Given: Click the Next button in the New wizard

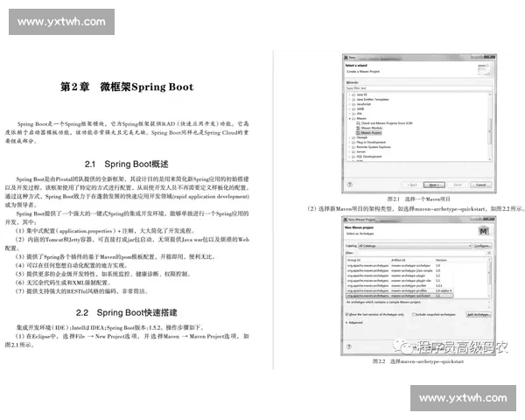Looking at the screenshot, I should coord(434,185).
